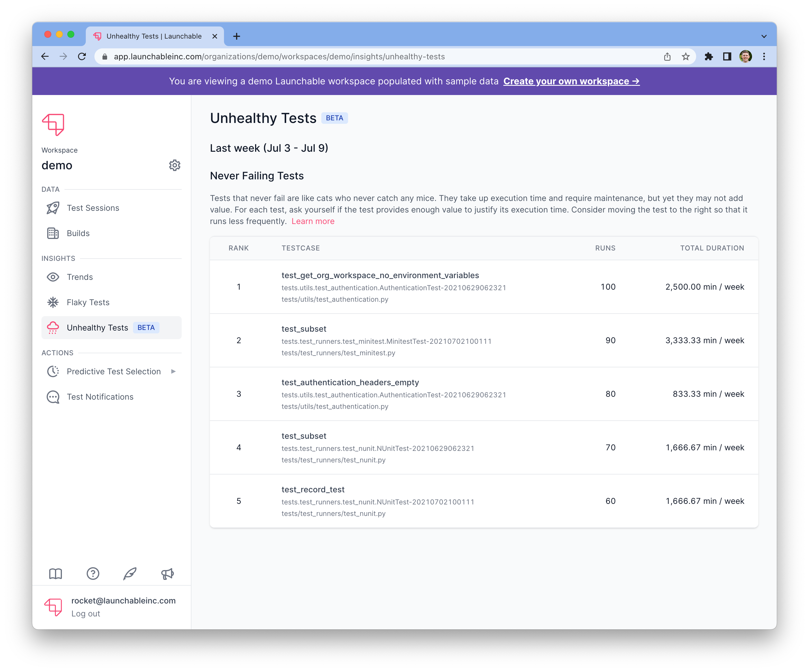Screen dimensions: 809x672
Task: Select Unhealthy Tests sidebar item
Action: [111, 328]
